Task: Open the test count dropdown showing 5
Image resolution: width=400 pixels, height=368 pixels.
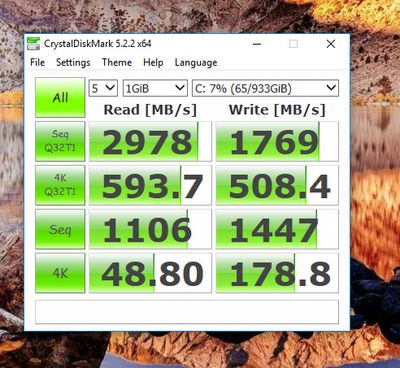Action: coord(103,88)
